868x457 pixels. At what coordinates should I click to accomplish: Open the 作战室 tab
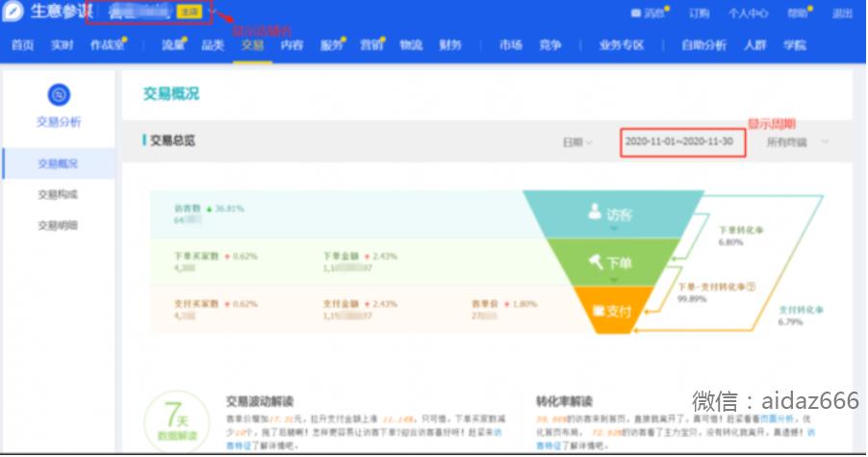pos(108,45)
